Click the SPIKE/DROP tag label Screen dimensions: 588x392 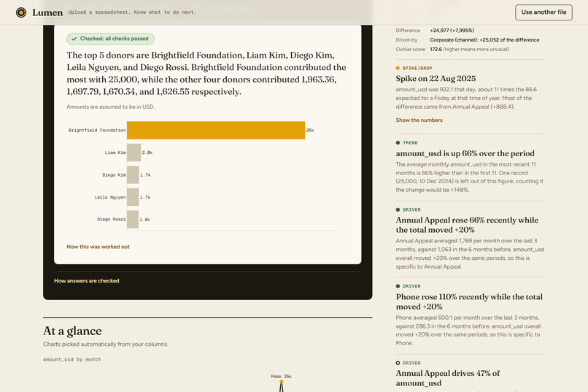(x=417, y=69)
